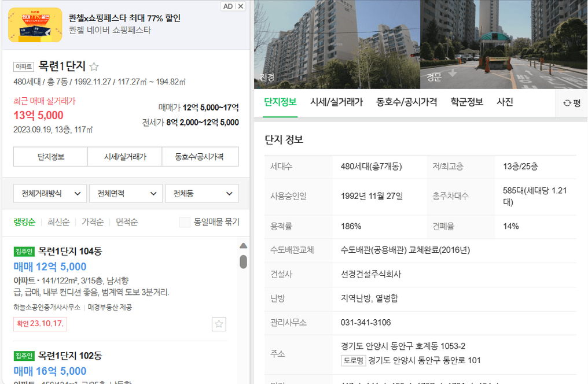Click the 확인 23.10.17. confirmation badge
The width and height of the screenshot is (588, 384).
click(x=40, y=324)
